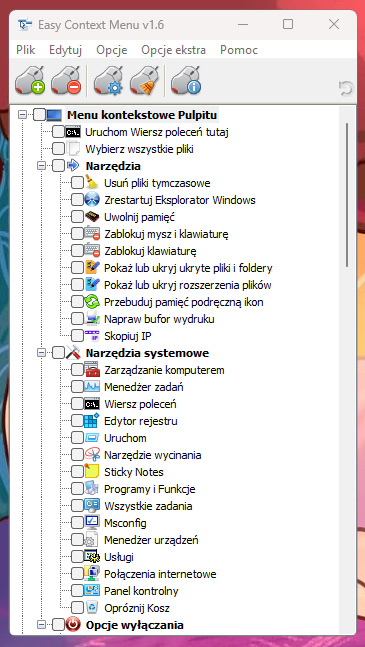Click the graph icon for Menedżer zadań
The width and height of the screenshot is (365, 647).
(92, 387)
